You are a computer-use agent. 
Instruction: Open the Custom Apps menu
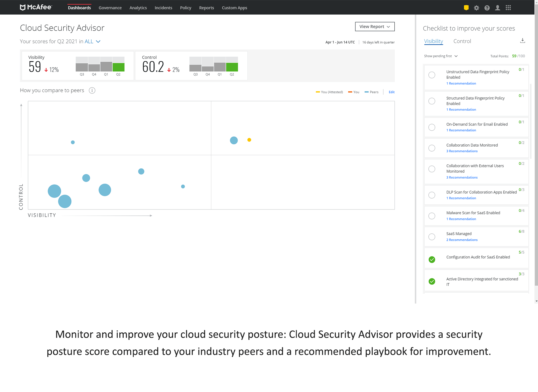point(234,8)
